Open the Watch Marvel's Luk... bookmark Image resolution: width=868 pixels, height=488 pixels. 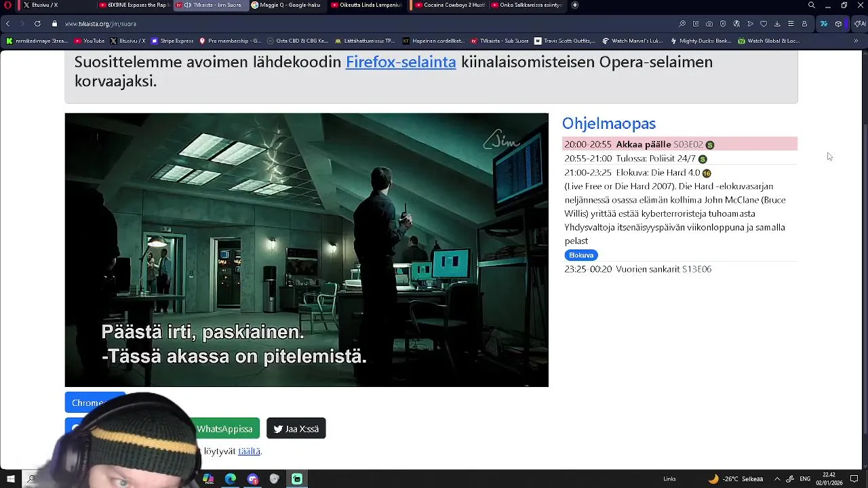point(632,41)
